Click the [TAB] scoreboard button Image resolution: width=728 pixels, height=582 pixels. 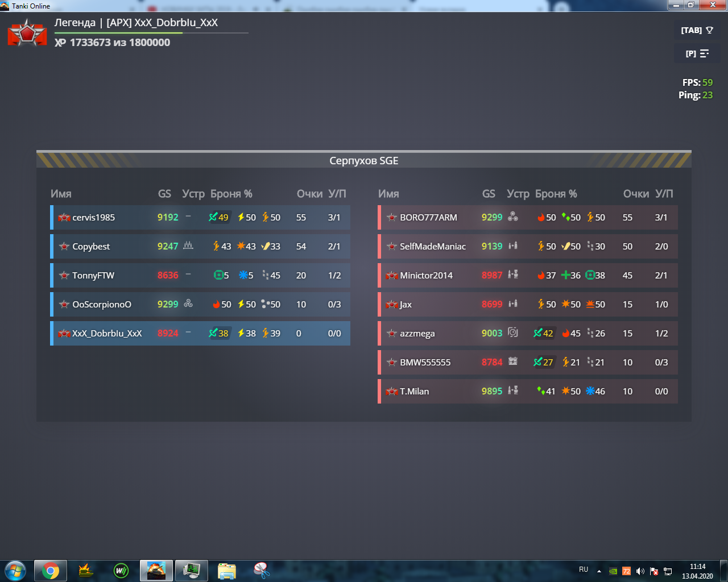697,30
